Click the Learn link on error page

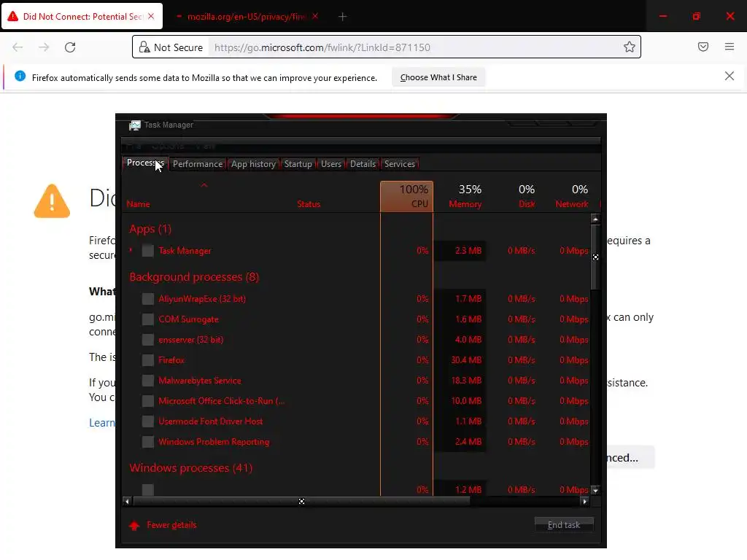tap(102, 423)
